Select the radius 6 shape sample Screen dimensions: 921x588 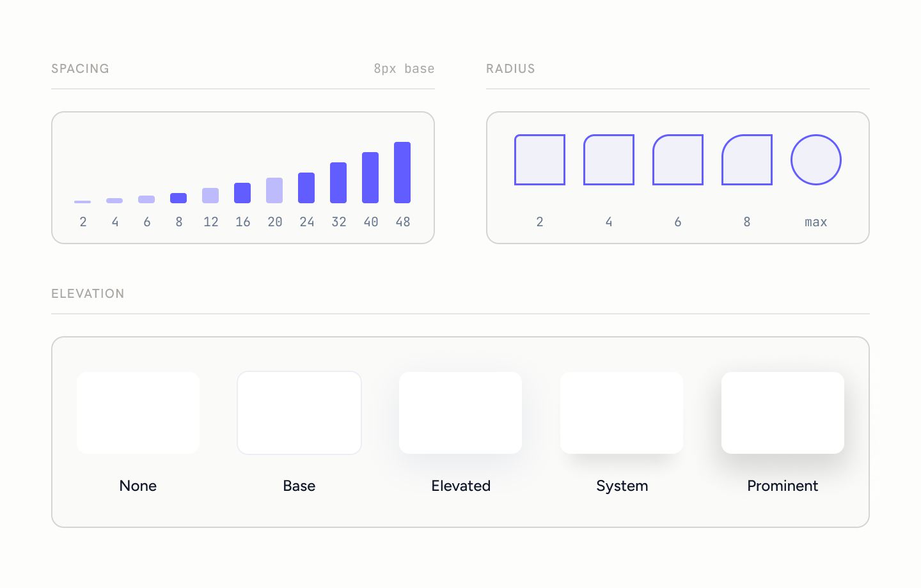coord(678,160)
